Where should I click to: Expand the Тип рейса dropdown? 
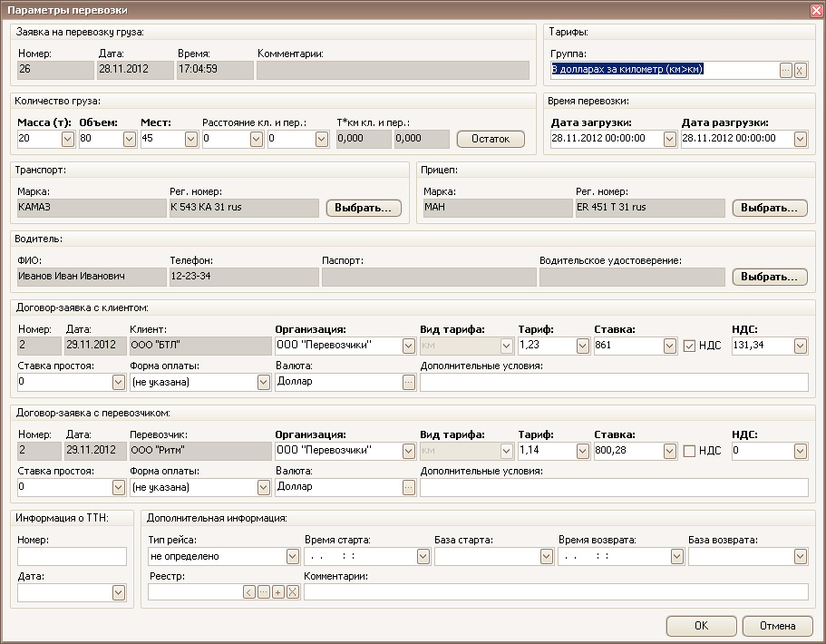[292, 556]
